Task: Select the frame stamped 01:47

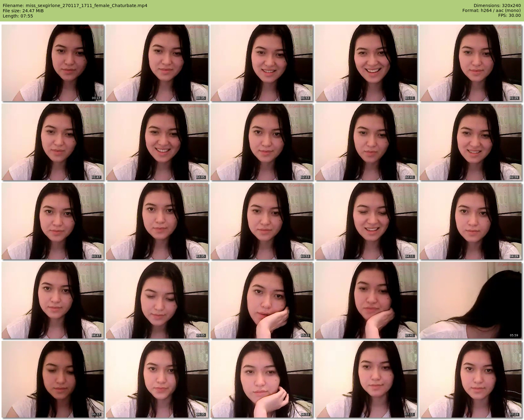Action: click(x=53, y=142)
